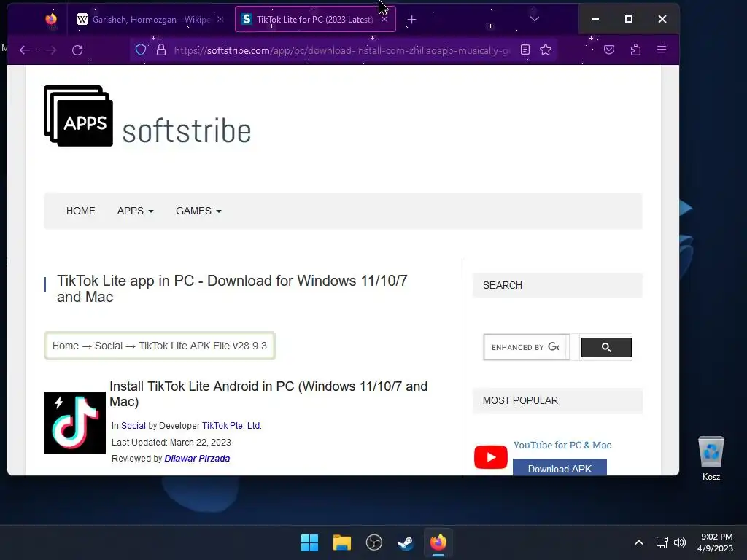Select the TikTok Lite for PC tab
The width and height of the screenshot is (747, 560).
(315, 20)
